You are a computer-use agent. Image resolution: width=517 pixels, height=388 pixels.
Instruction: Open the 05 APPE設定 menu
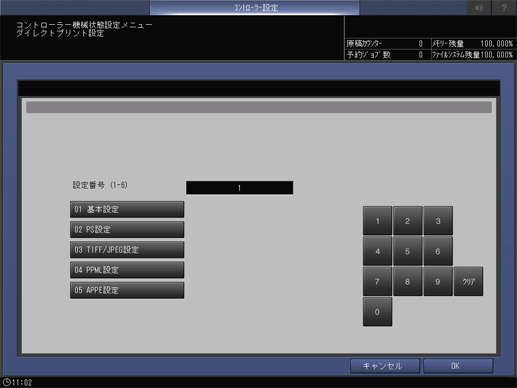(127, 290)
